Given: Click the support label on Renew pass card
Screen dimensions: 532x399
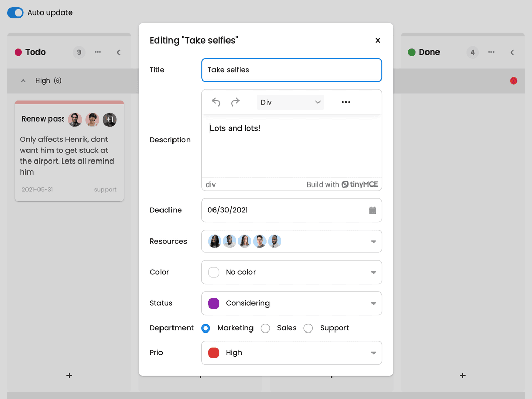Looking at the screenshot, I should click(x=105, y=189).
